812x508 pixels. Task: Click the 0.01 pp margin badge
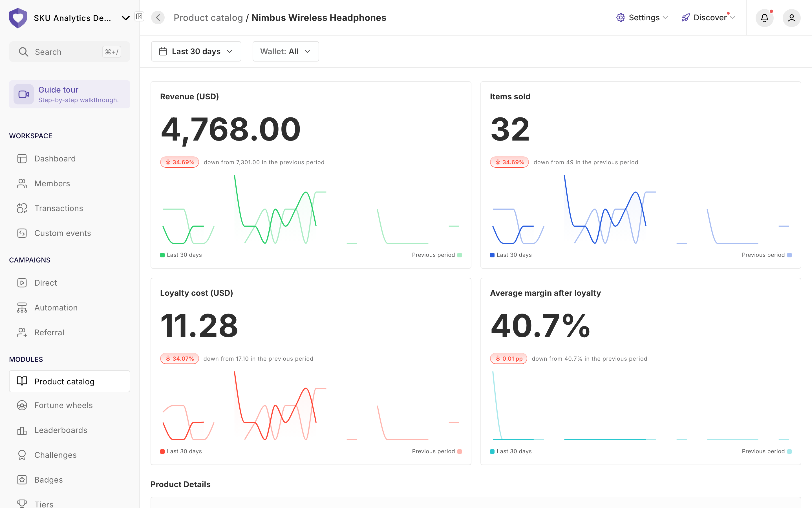508,358
